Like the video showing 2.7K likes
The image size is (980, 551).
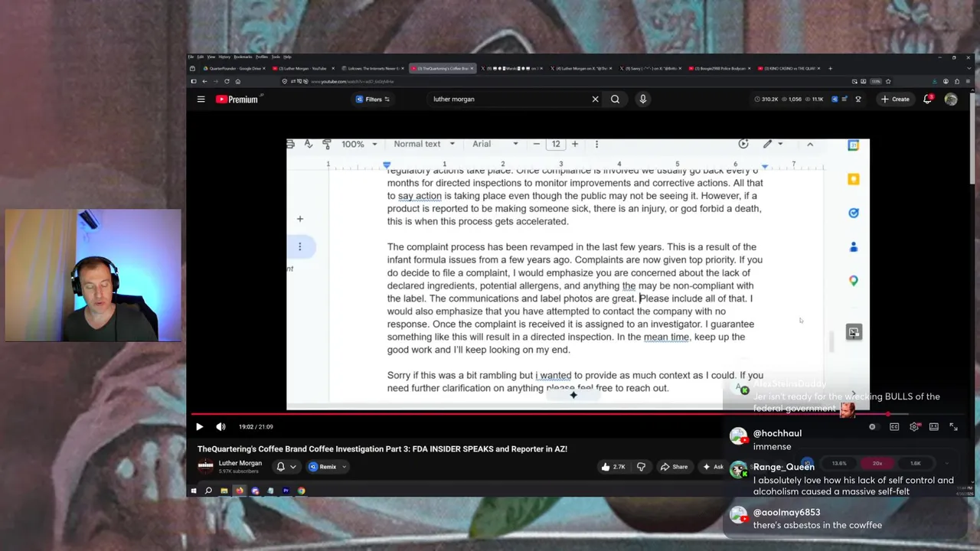point(614,467)
